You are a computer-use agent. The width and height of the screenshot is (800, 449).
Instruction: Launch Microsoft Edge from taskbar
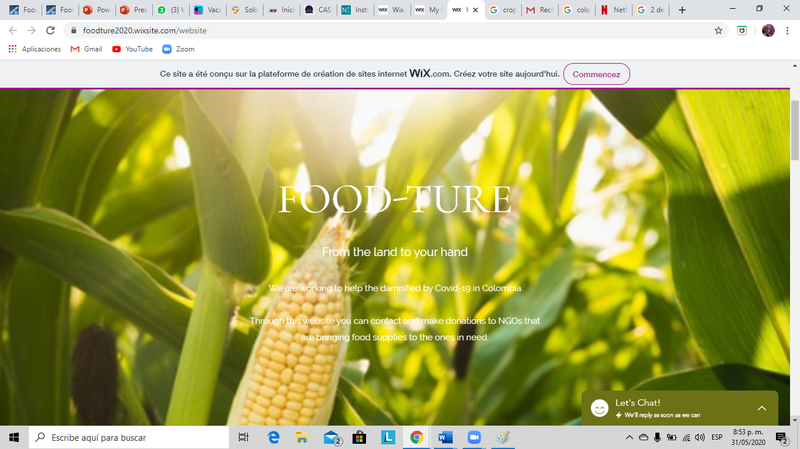pos(273,437)
